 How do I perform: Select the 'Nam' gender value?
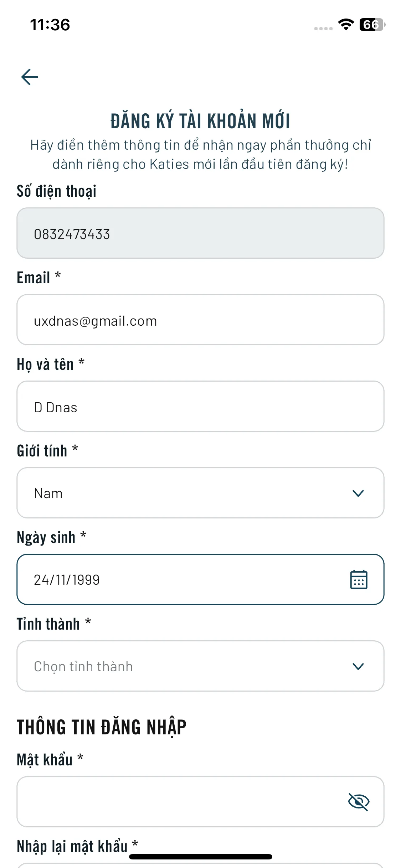coord(48,494)
